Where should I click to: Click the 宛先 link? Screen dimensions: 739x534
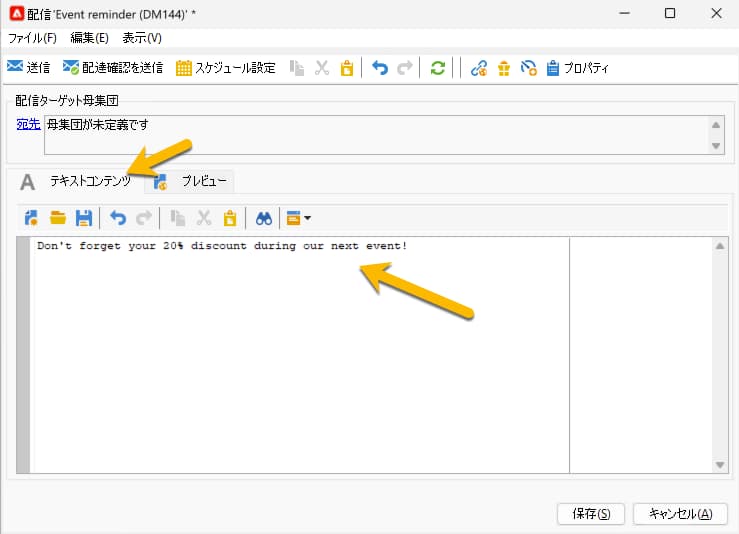pyautogui.click(x=28, y=124)
